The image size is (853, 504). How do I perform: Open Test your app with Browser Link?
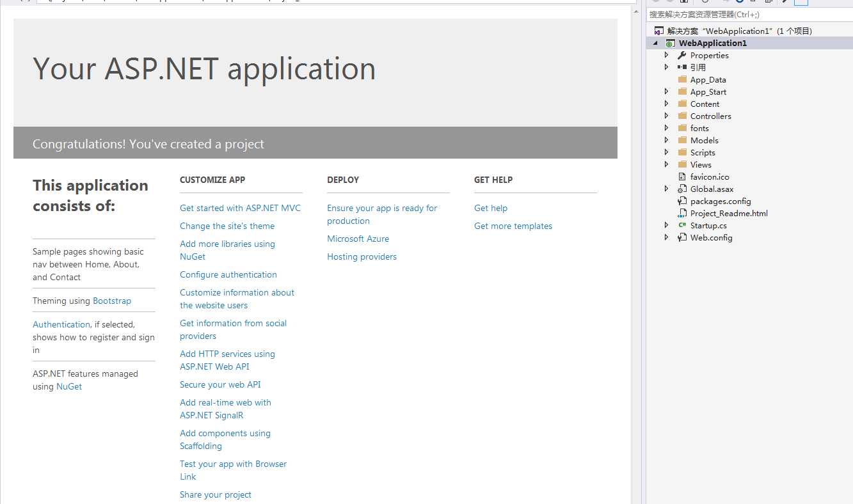(233, 470)
